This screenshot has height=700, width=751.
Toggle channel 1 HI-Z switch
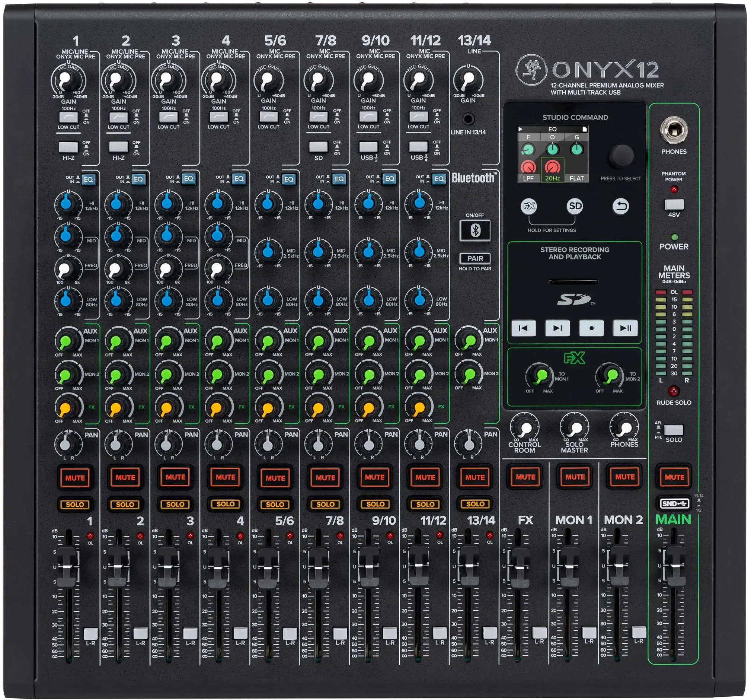point(69,147)
